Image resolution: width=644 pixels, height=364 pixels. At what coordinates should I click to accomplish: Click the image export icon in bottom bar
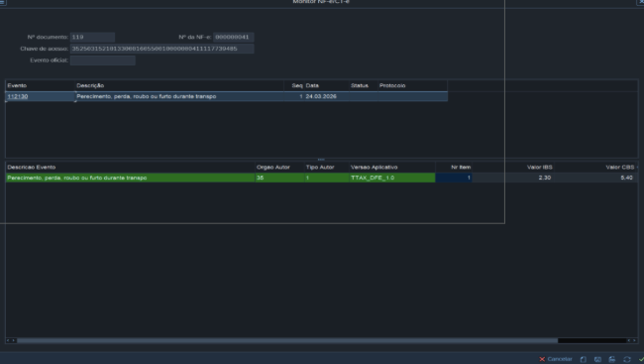pyautogui.click(x=597, y=359)
